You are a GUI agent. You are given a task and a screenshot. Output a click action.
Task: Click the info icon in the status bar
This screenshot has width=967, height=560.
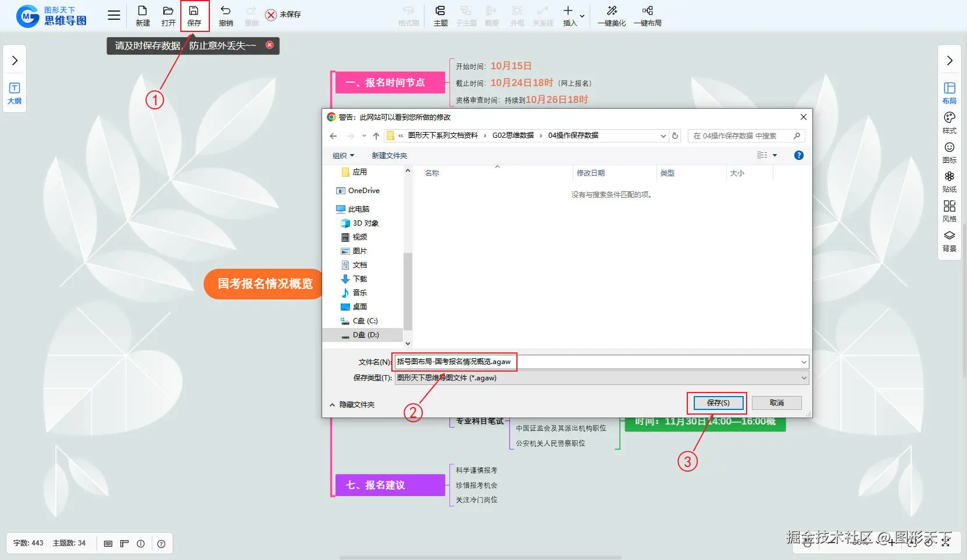(141, 544)
